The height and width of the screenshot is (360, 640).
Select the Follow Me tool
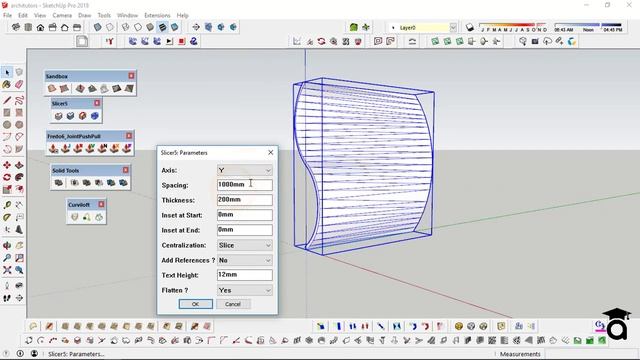(x=19, y=178)
